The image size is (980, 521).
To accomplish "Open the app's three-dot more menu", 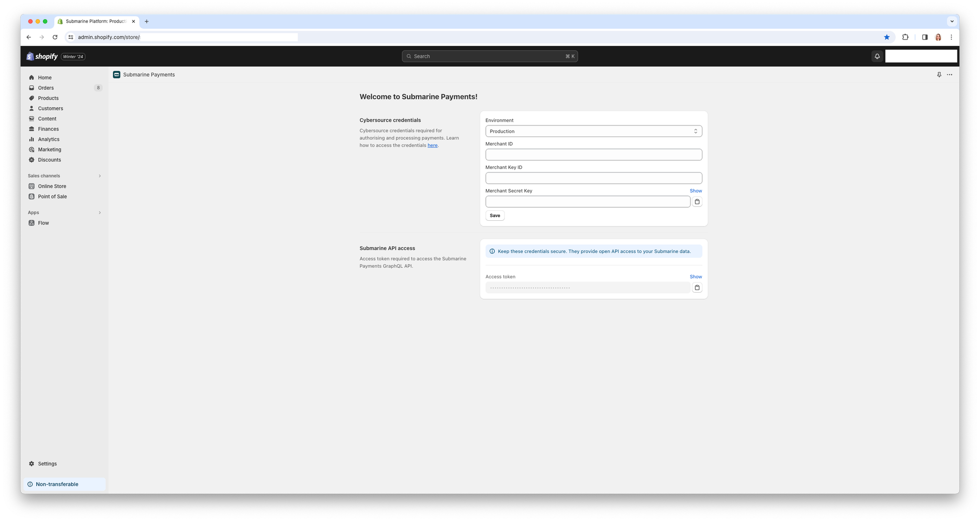I will [949, 75].
